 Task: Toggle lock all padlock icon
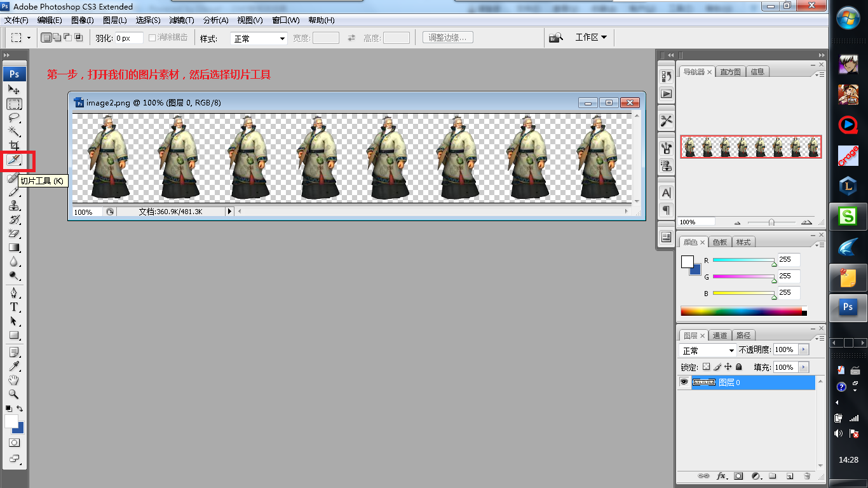coord(739,367)
